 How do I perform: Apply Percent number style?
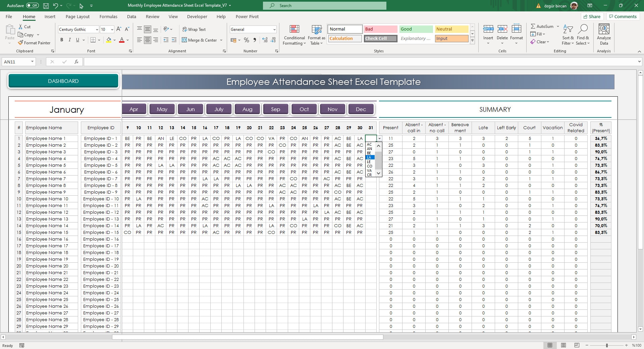tap(247, 40)
